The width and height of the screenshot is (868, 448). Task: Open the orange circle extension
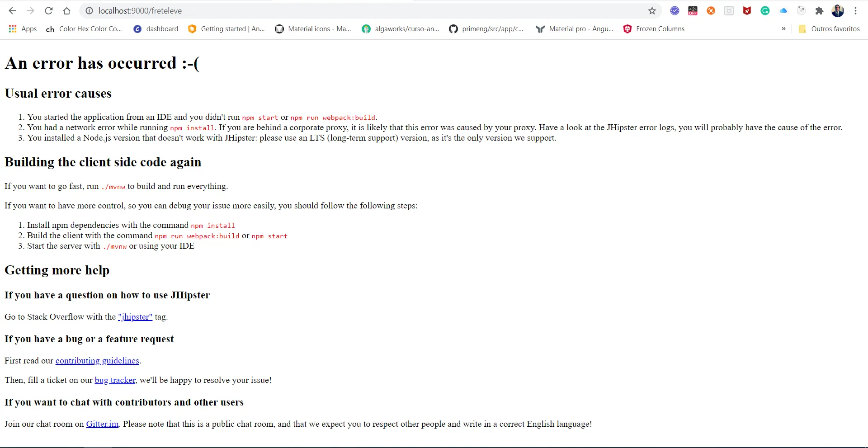tap(711, 11)
